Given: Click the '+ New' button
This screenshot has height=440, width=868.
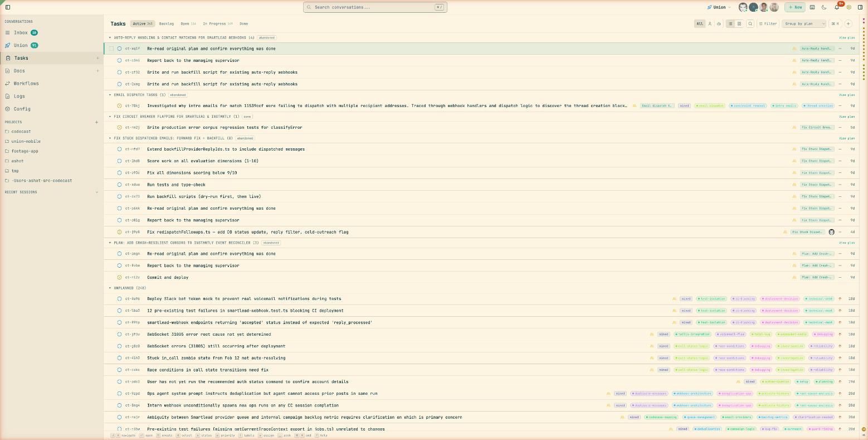Looking at the screenshot, I should pyautogui.click(x=795, y=7).
